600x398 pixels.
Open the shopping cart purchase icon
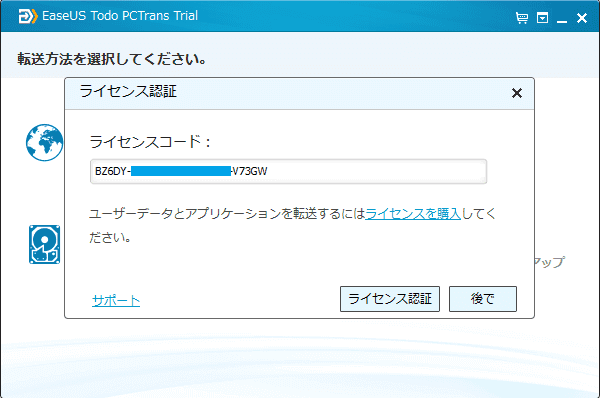(x=522, y=18)
